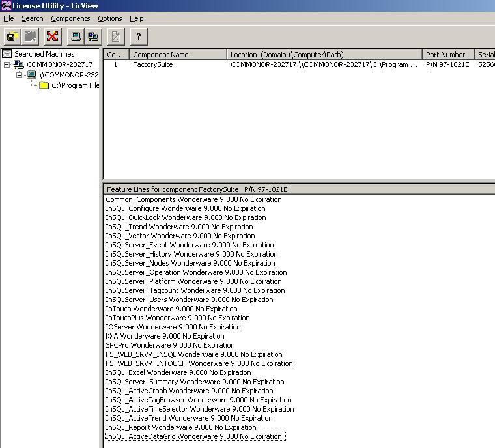
Task: Select the InSQL_ActiveDataGrid feature line
Action: point(195,437)
